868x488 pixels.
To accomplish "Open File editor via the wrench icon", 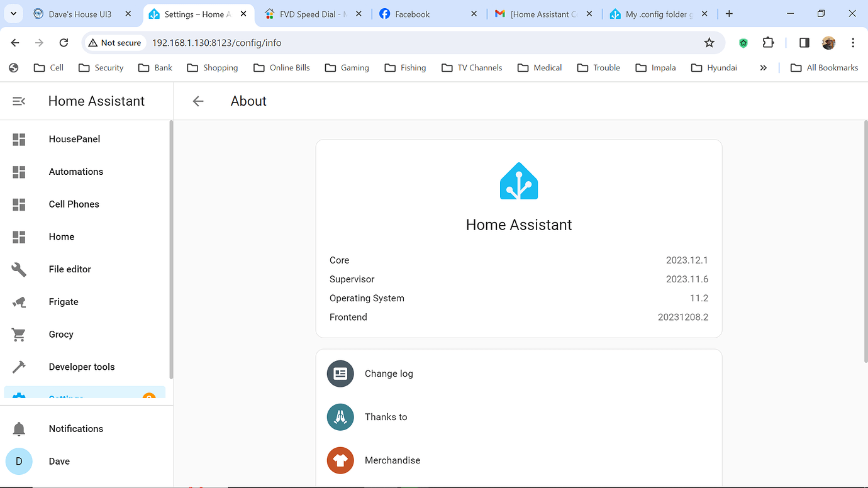I will click(18, 269).
